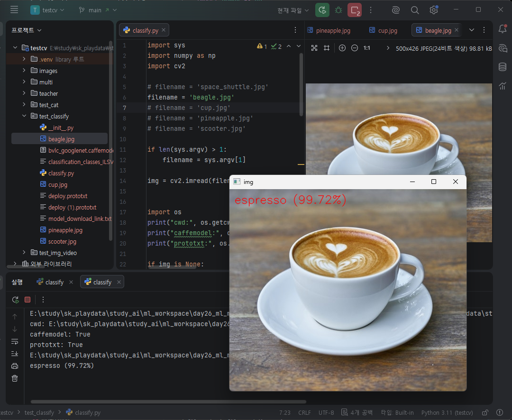Toggle soft-wrap in run console
The height and width of the screenshot is (420, 512).
point(15,341)
